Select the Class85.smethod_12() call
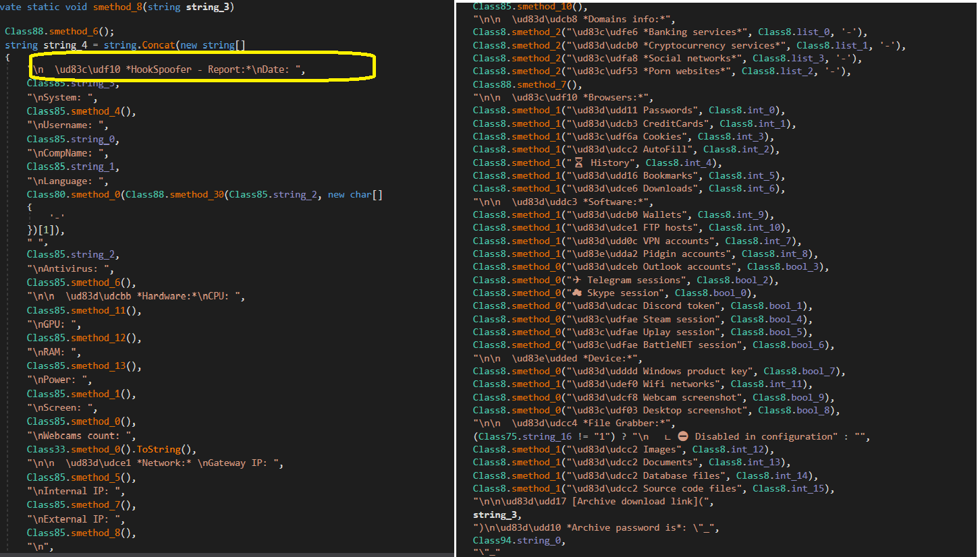This screenshot has height=557, width=980. [x=84, y=338]
